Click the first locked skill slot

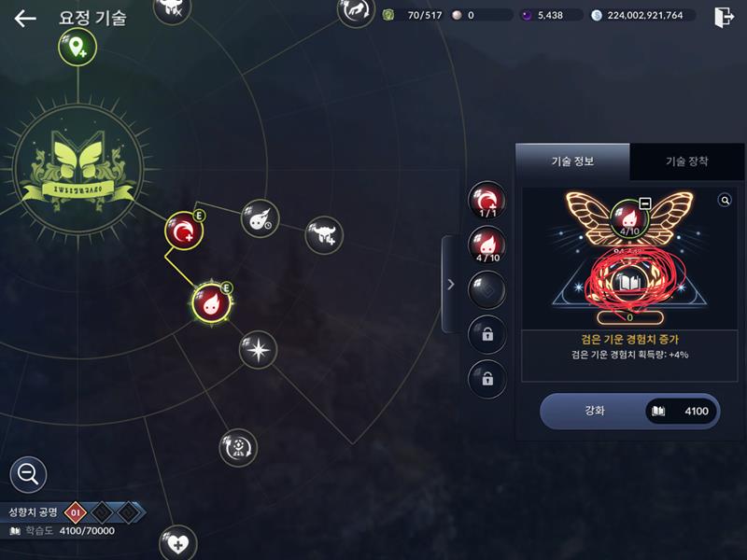tap(487, 334)
